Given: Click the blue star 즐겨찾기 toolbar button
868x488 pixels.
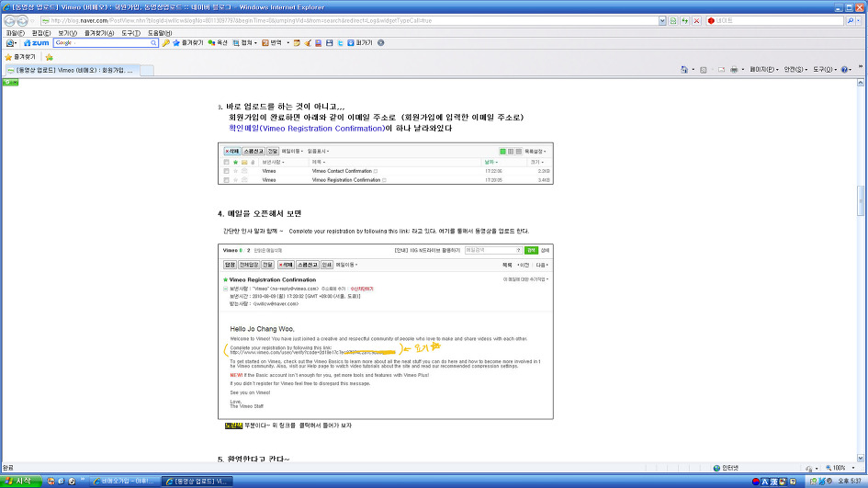Looking at the screenshot, I should click(188, 42).
